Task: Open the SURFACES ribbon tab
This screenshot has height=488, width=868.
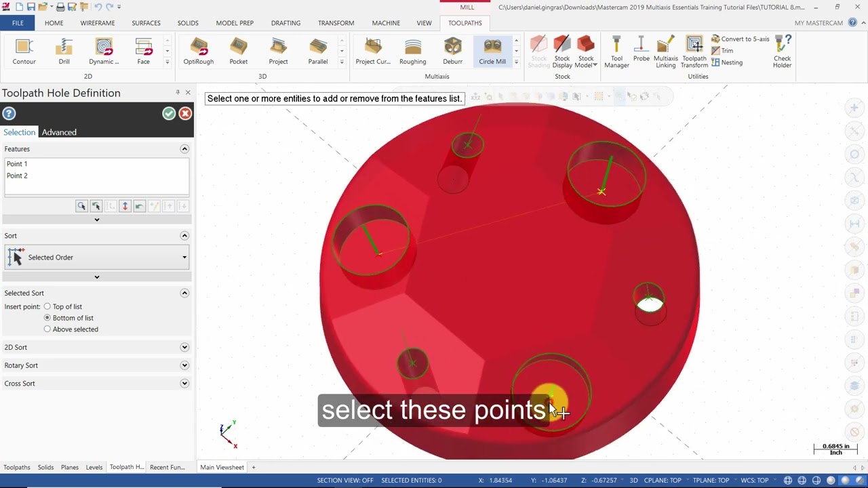Action: point(146,23)
